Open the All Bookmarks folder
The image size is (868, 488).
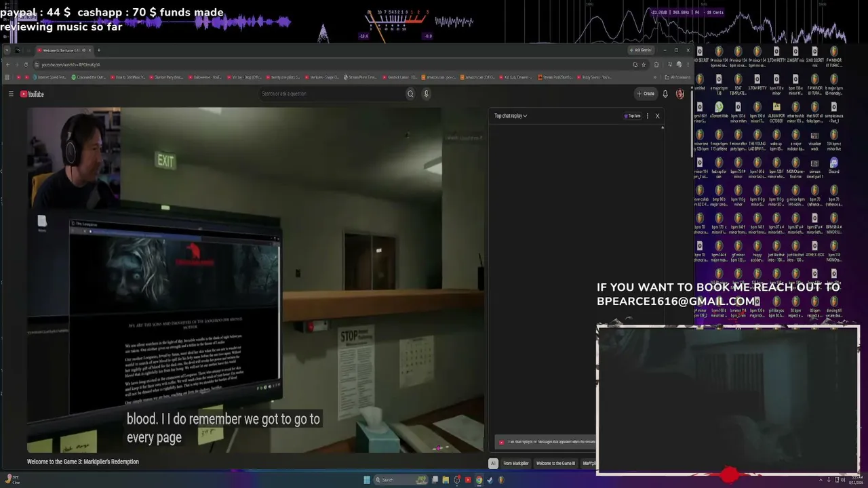677,77
